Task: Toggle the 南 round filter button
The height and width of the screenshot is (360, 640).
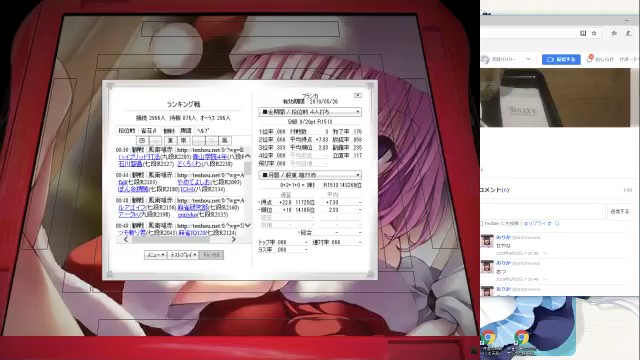Action: click(x=184, y=140)
